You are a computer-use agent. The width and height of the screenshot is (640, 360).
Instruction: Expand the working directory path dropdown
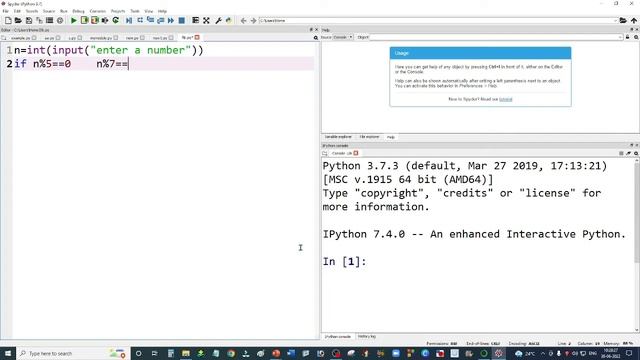tap(615, 20)
